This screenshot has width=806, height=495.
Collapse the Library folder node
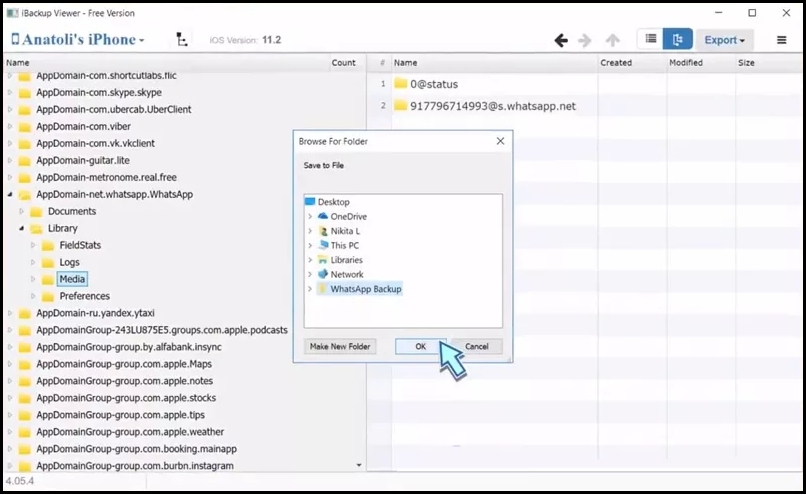(22, 228)
